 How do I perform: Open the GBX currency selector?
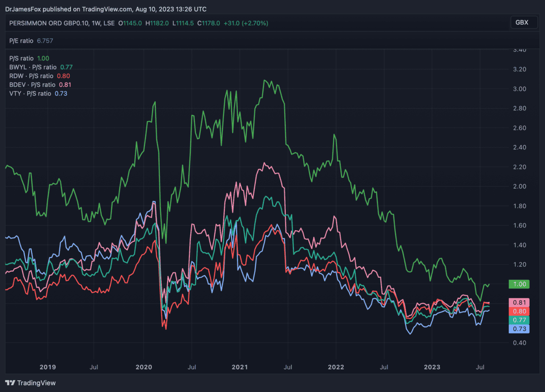click(521, 23)
